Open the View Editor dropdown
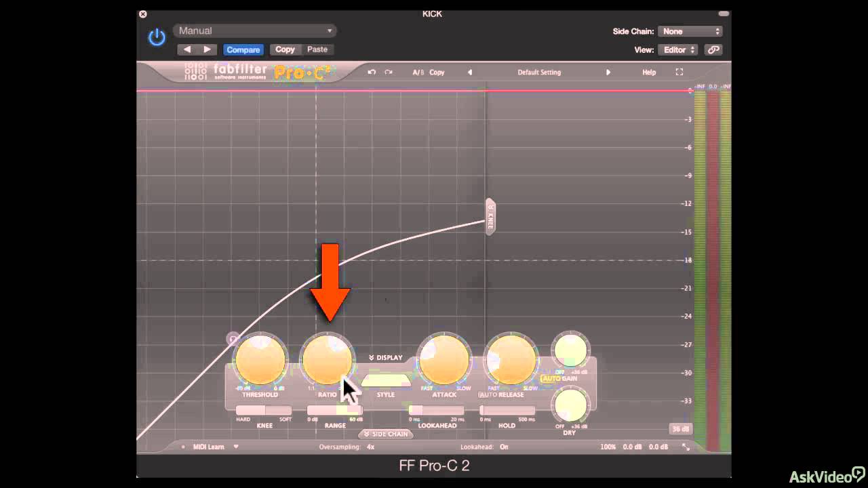This screenshot has height=488, width=868. (x=678, y=49)
